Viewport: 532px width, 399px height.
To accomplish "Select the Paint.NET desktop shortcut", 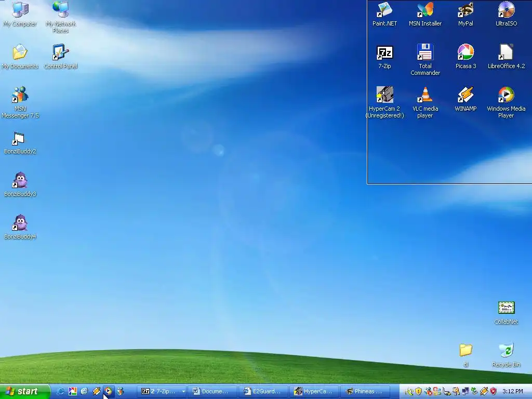I will [385, 14].
